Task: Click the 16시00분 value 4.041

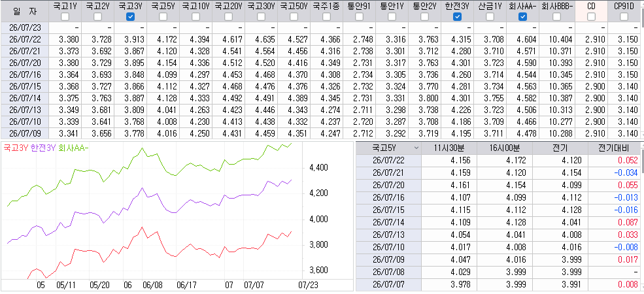Action: click(517, 235)
